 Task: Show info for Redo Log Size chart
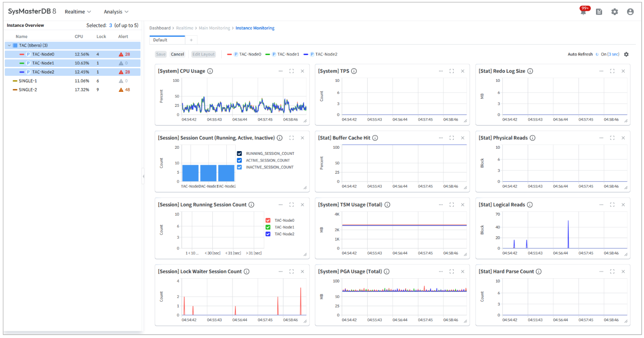530,71
